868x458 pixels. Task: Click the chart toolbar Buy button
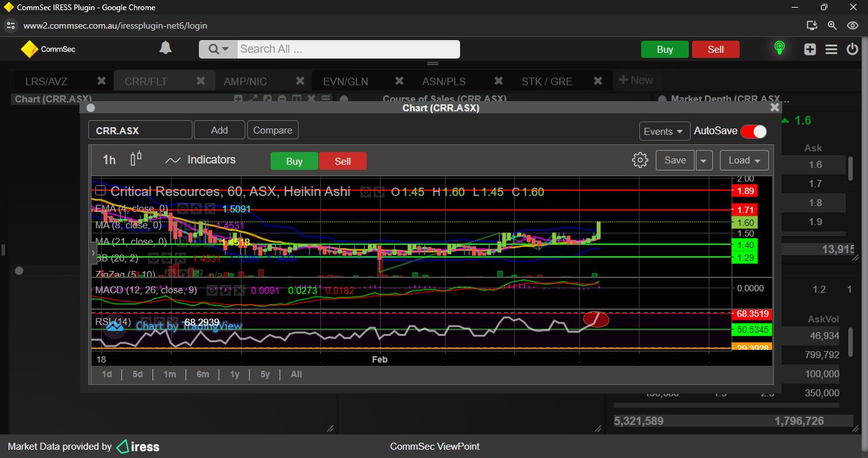click(294, 161)
